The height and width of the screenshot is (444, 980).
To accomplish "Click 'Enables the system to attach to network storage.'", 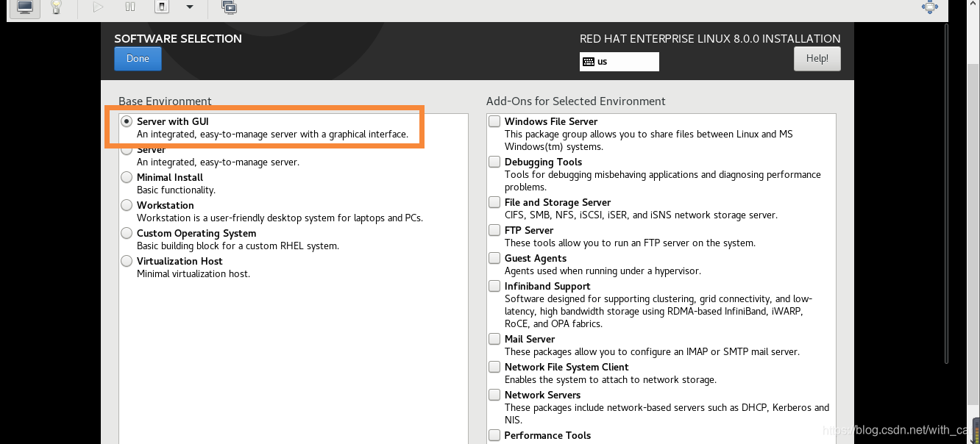I will [611, 379].
